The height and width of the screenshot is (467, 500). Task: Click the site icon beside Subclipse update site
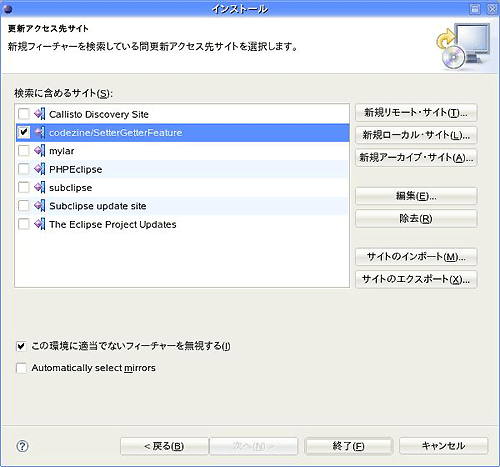[40, 206]
